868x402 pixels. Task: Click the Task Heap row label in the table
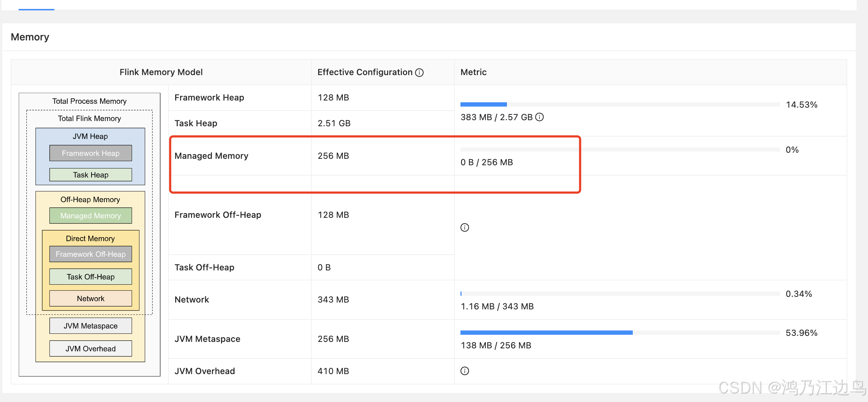[x=196, y=123]
